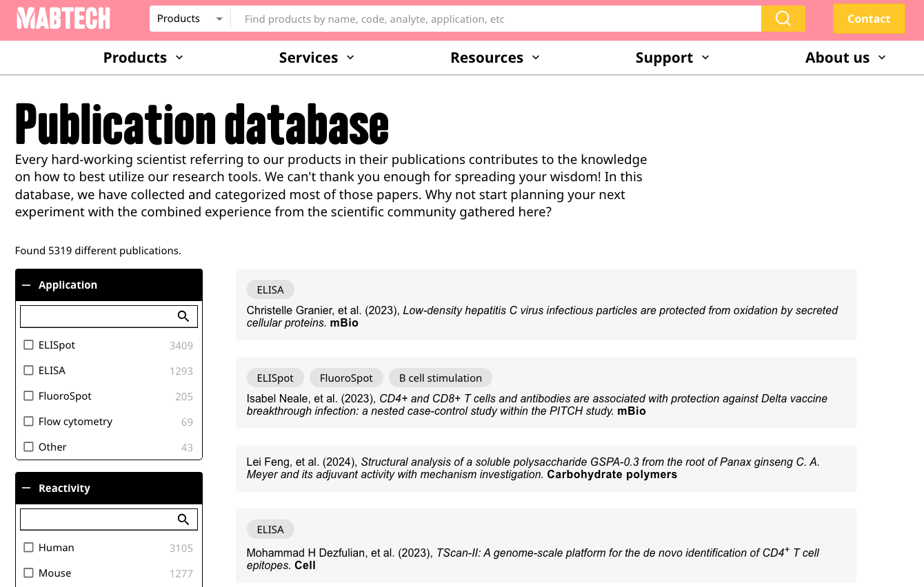Click magnifier icon in Reactivity filter search
This screenshot has height=587, width=924.
pyautogui.click(x=183, y=519)
